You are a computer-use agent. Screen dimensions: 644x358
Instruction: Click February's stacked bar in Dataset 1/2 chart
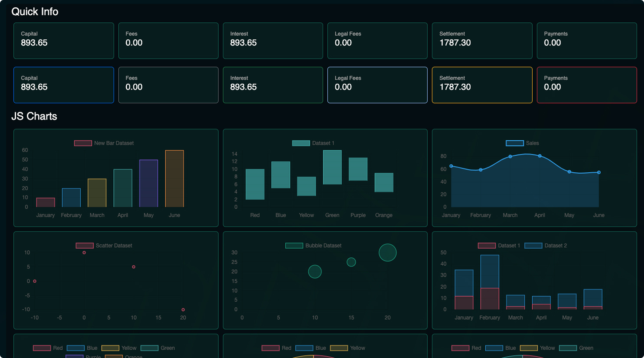(x=490, y=282)
